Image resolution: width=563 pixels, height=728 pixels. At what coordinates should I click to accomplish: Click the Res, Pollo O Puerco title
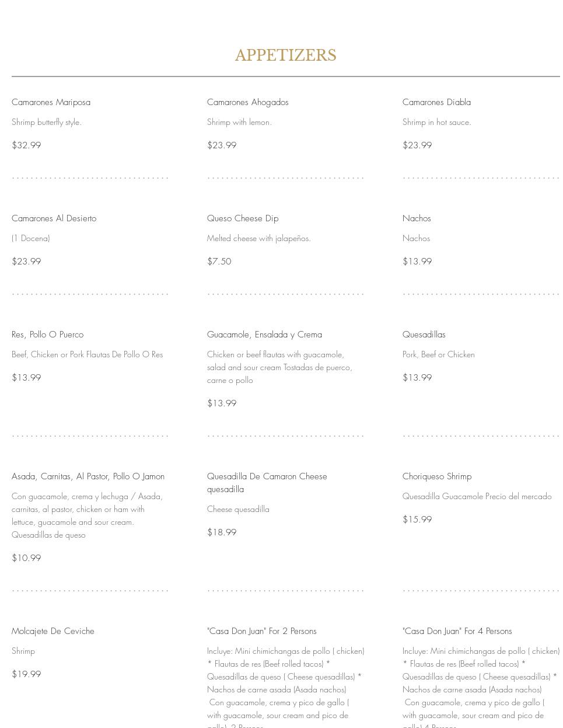(x=47, y=335)
